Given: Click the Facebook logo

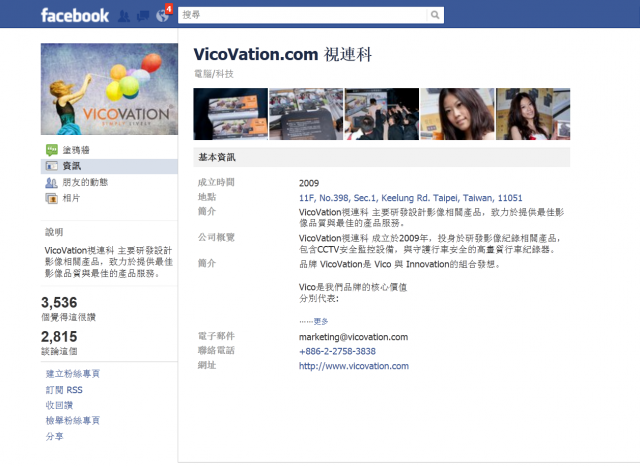Looking at the screenshot, I should (75, 16).
